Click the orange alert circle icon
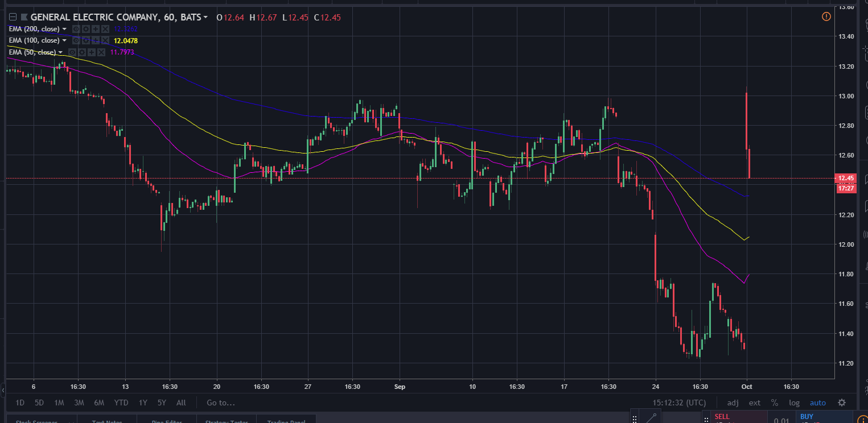This screenshot has height=423, width=868. click(826, 17)
